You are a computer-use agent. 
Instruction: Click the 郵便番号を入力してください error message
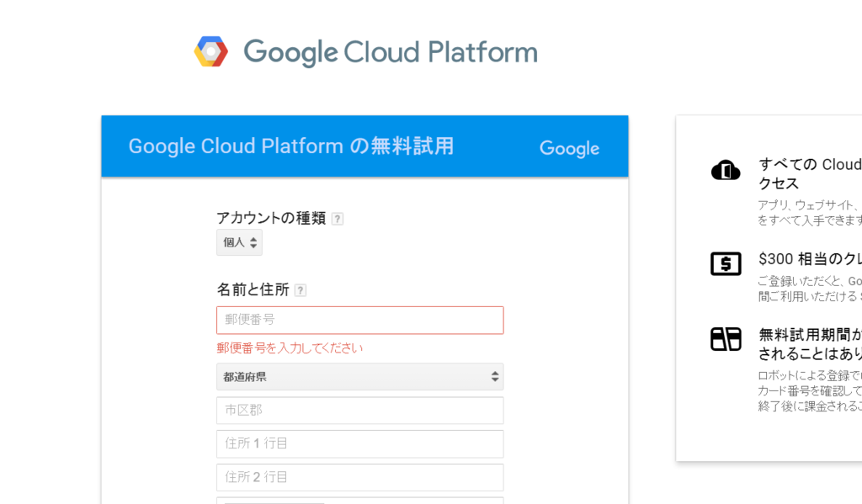(x=290, y=347)
